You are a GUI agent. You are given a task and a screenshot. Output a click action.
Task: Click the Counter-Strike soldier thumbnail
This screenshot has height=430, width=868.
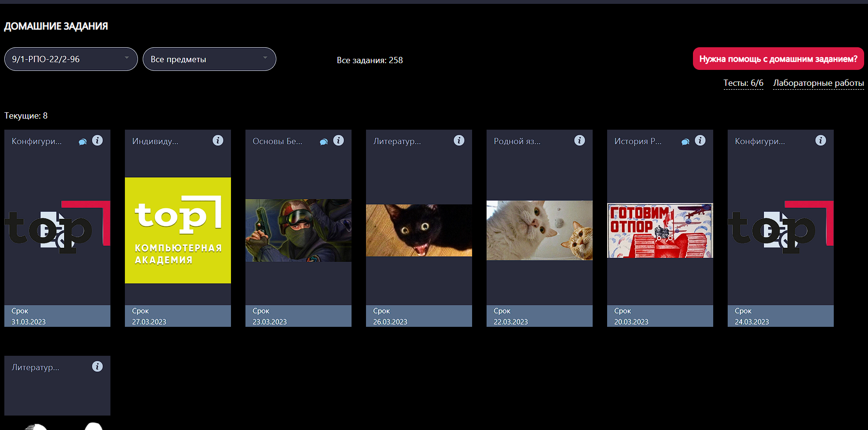pos(298,230)
